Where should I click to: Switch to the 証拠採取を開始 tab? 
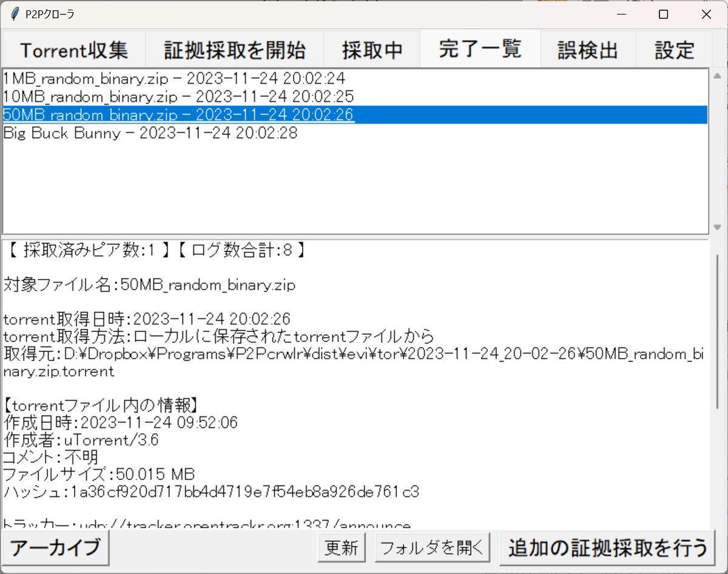[235, 50]
